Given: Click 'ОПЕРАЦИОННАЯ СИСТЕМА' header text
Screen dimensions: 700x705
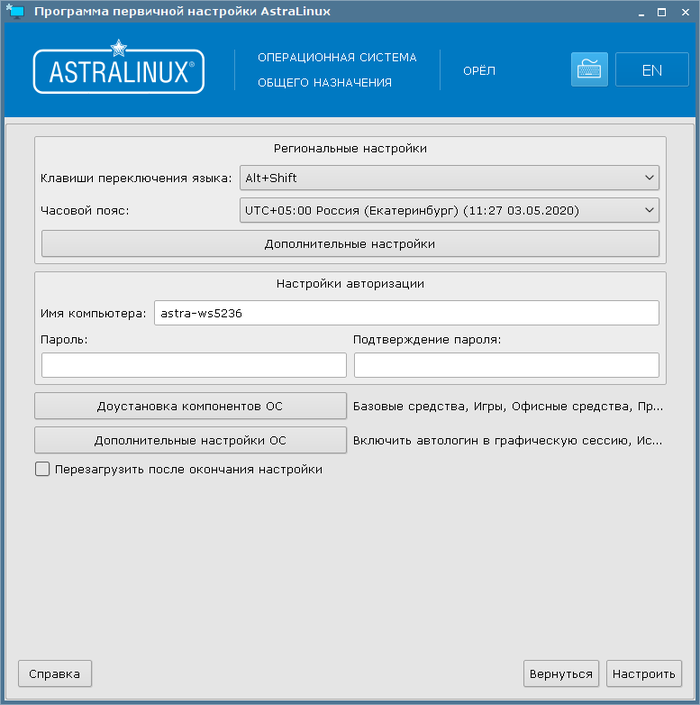Looking at the screenshot, I should click(x=337, y=58).
